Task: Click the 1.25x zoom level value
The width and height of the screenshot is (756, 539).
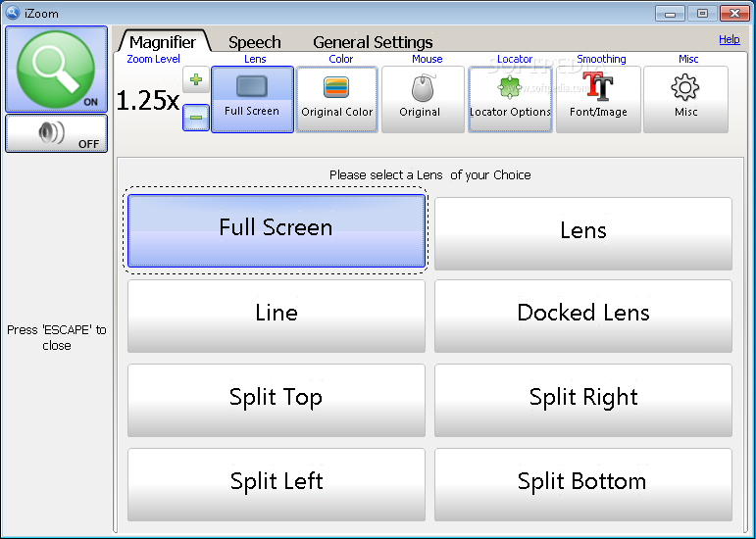Action: click(x=148, y=101)
